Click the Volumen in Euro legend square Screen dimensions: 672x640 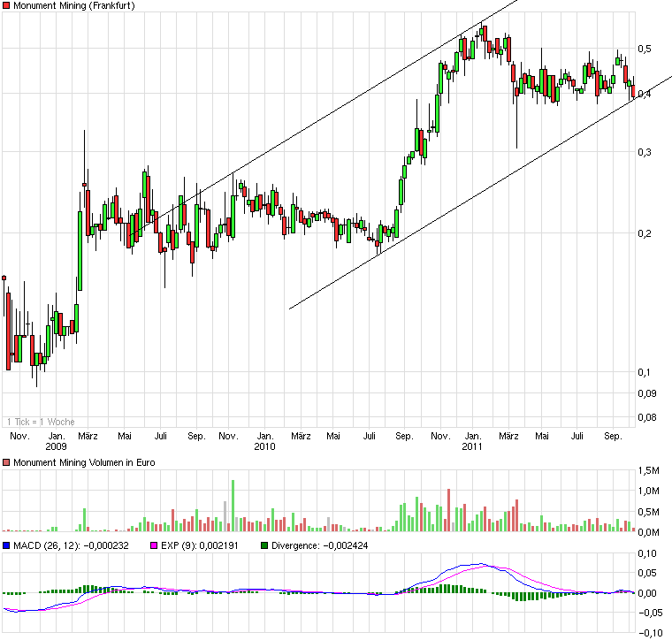click(x=6, y=462)
